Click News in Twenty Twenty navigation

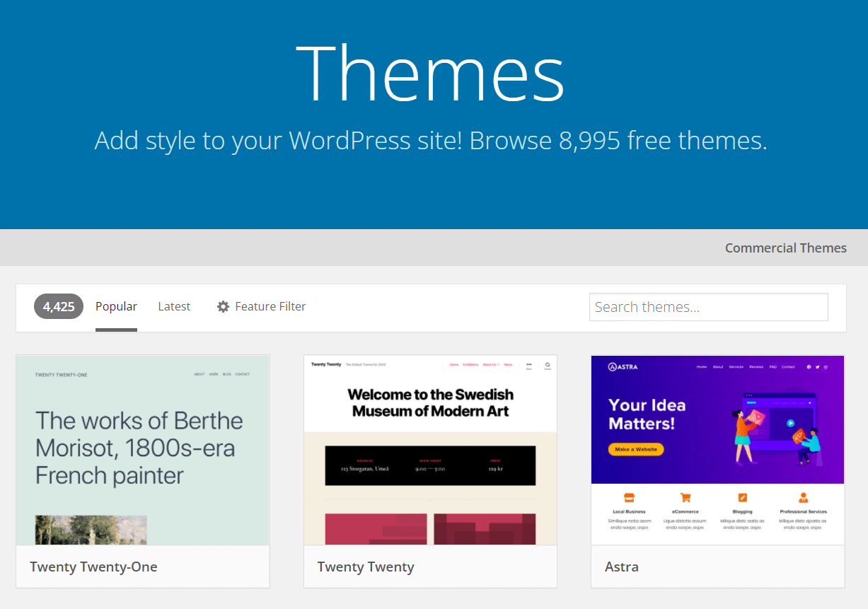[509, 364]
